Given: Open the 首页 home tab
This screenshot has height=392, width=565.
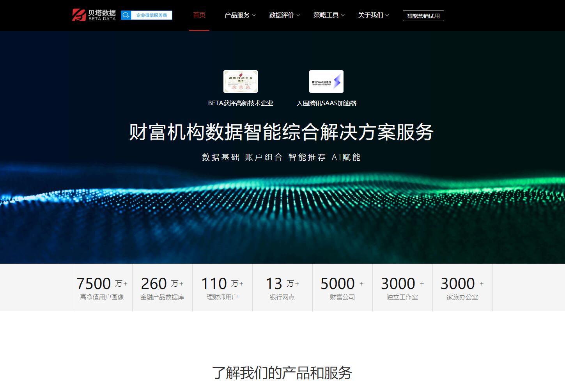Looking at the screenshot, I should point(199,15).
